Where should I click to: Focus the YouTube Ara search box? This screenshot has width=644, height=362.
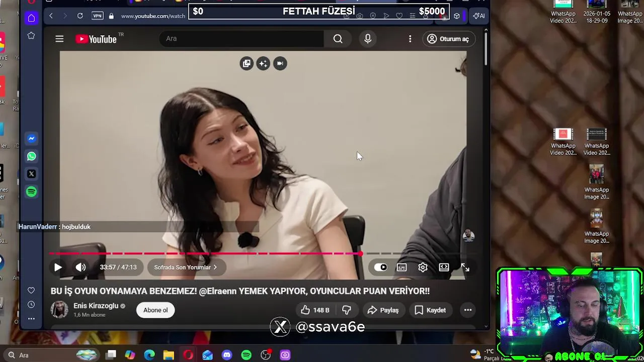pyautogui.click(x=242, y=39)
